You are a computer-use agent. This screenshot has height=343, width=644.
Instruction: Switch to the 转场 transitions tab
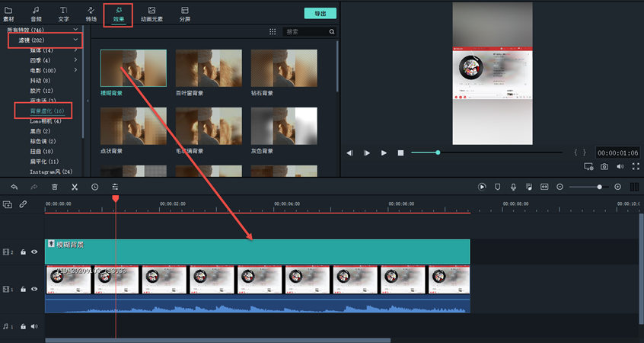(x=91, y=14)
